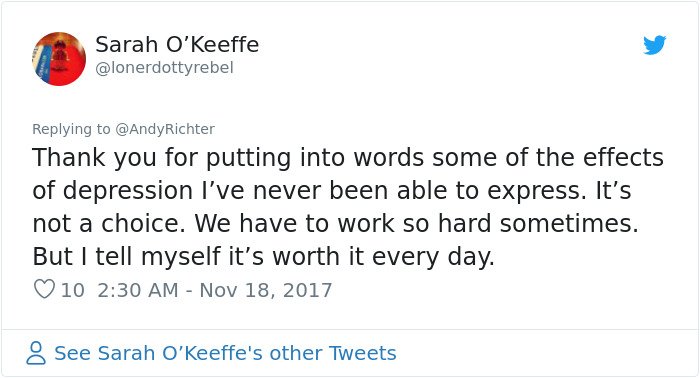Click the tweet line beginning "Thank you"
The height and width of the screenshot is (378, 700).
(348, 158)
